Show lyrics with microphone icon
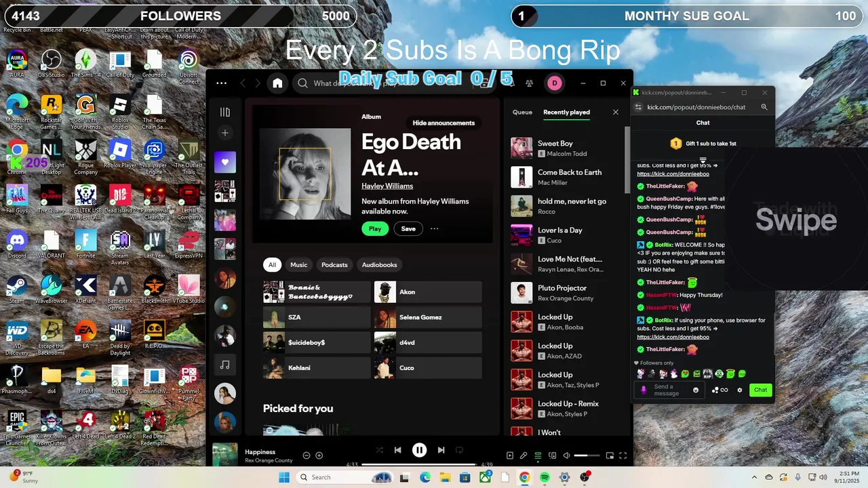This screenshot has width=868, height=488. [x=524, y=455]
